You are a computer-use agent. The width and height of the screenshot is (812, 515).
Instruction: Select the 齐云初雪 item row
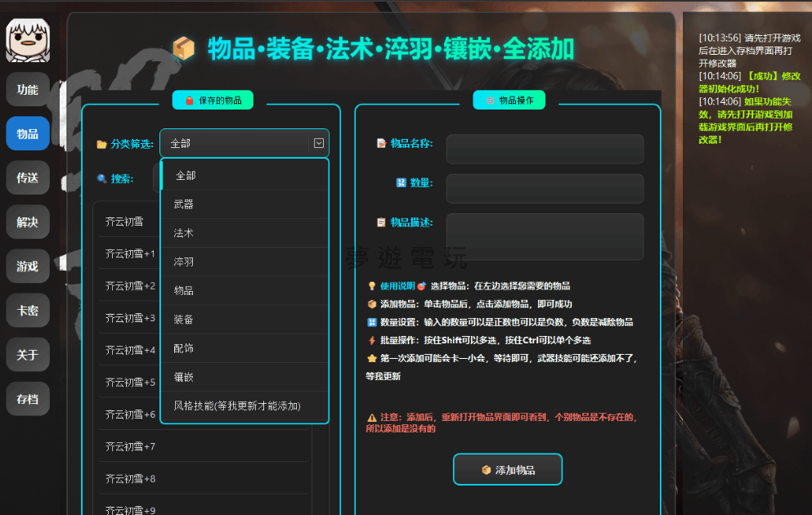(128, 222)
